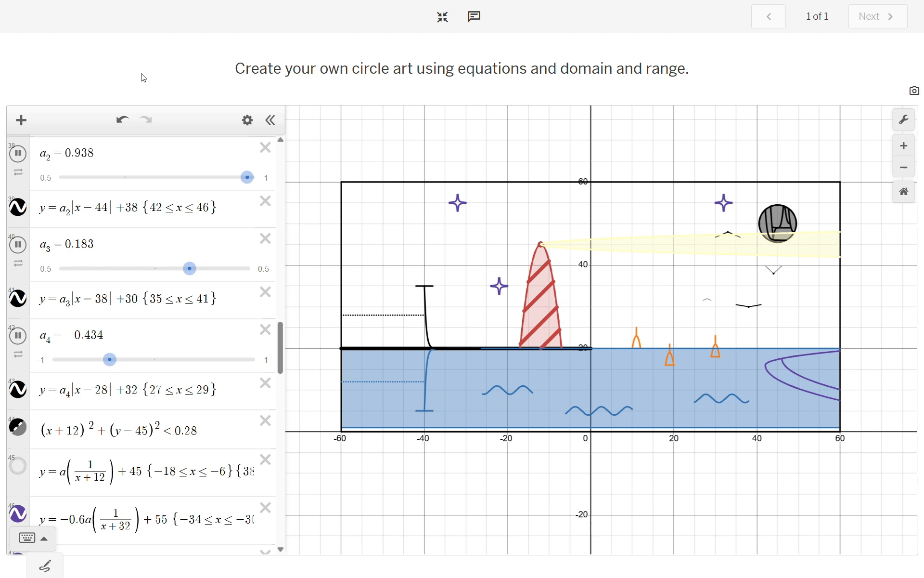Pause the a4 slider animation
This screenshot has height=578, width=924.
click(18, 336)
